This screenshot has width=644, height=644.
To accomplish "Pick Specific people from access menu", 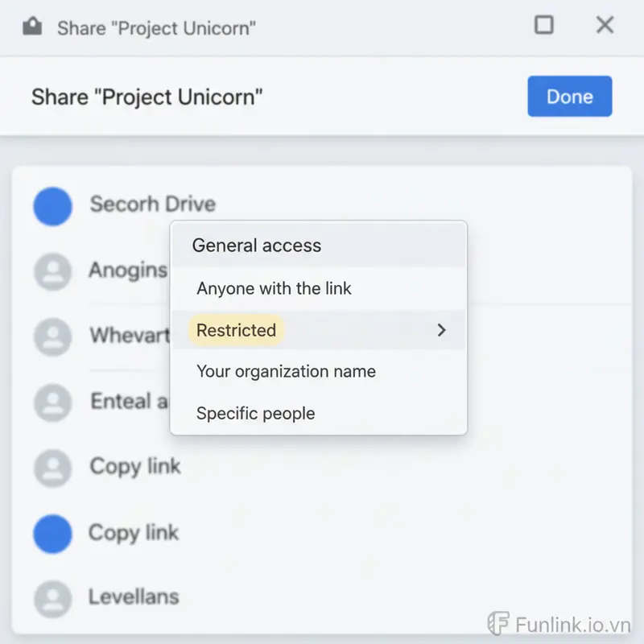I will click(x=256, y=414).
